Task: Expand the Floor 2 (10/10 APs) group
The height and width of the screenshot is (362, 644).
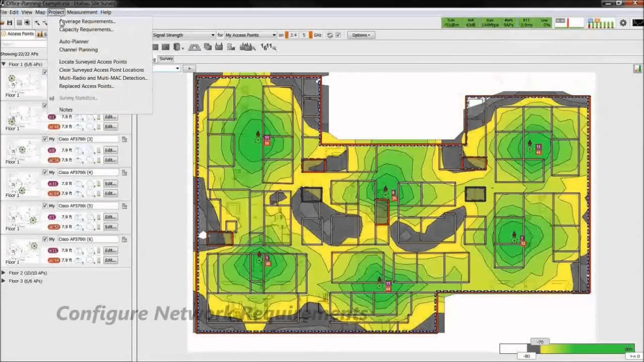Action: click(4, 273)
